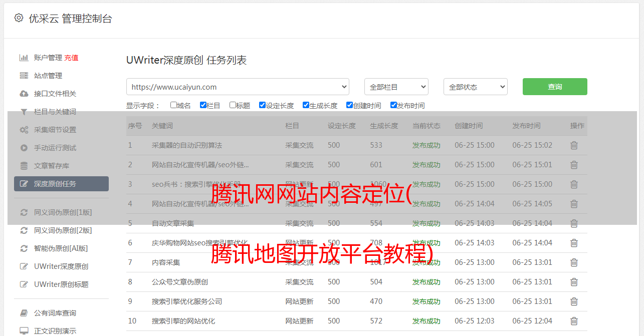The image size is (644, 336).
Task: Click the keyword 搜索引擎的网站优化
Action: click(183, 321)
